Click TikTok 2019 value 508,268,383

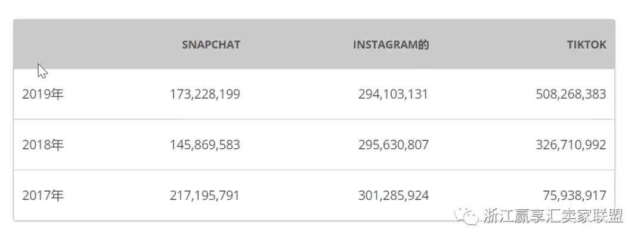pos(571,94)
